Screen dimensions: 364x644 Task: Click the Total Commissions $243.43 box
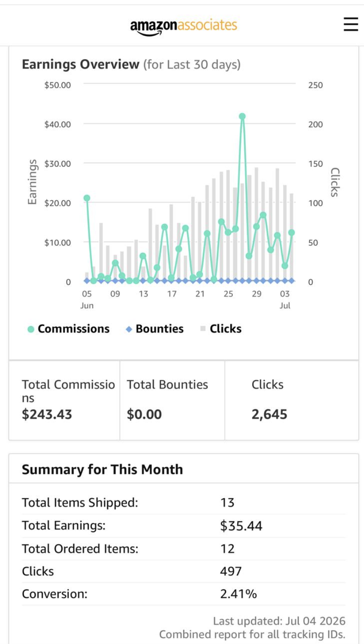tap(64, 400)
